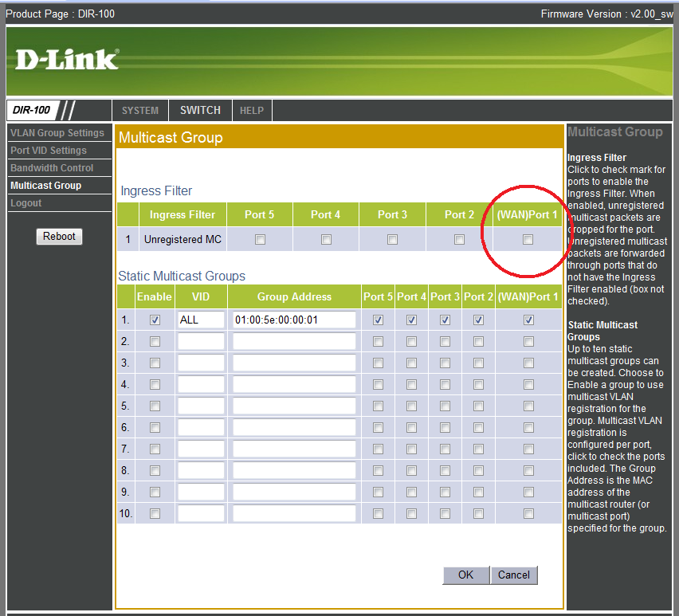Focus the VID field in row 2
This screenshot has height=616, width=679.
(201, 341)
